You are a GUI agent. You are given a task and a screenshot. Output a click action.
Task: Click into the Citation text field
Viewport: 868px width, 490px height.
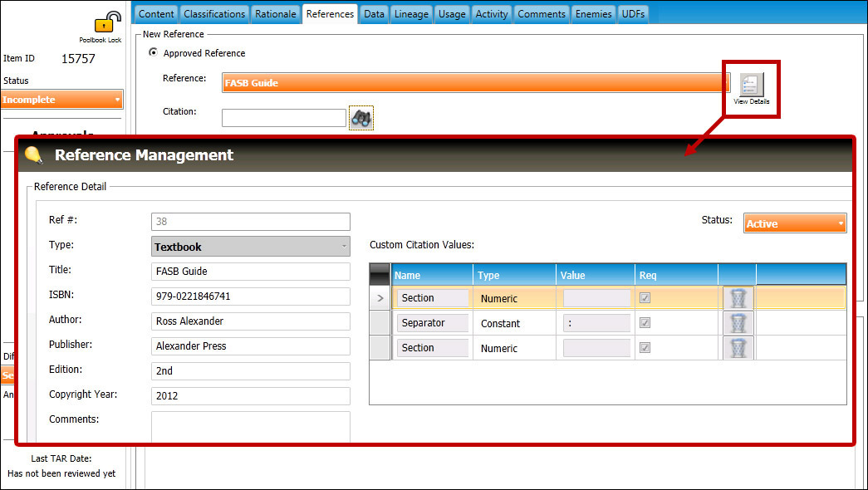pyautogui.click(x=283, y=118)
